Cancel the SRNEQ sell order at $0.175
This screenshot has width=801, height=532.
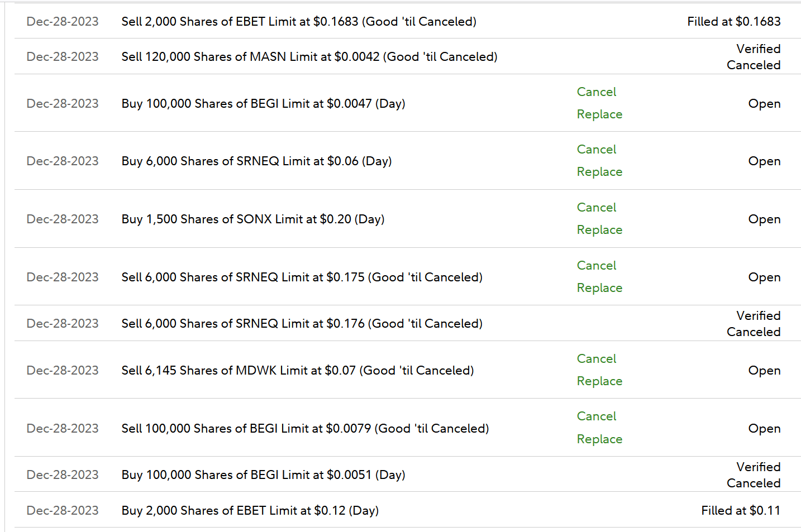tap(596, 266)
